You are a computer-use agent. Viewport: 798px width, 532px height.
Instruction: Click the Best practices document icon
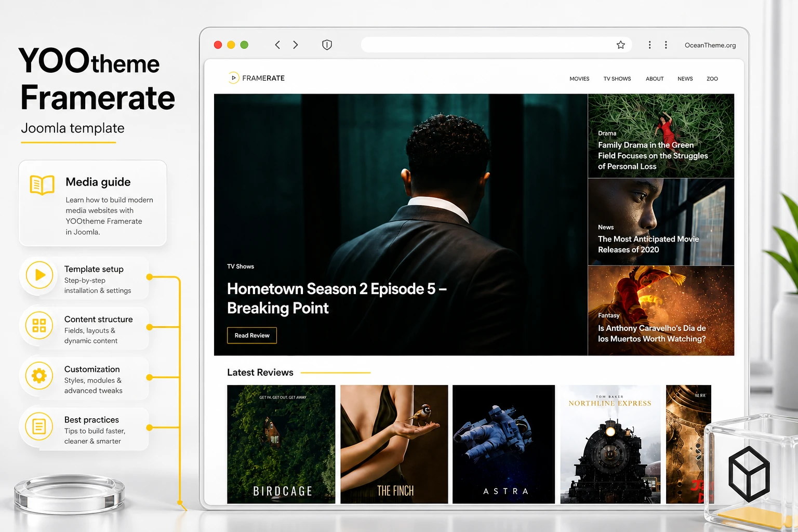point(39,426)
